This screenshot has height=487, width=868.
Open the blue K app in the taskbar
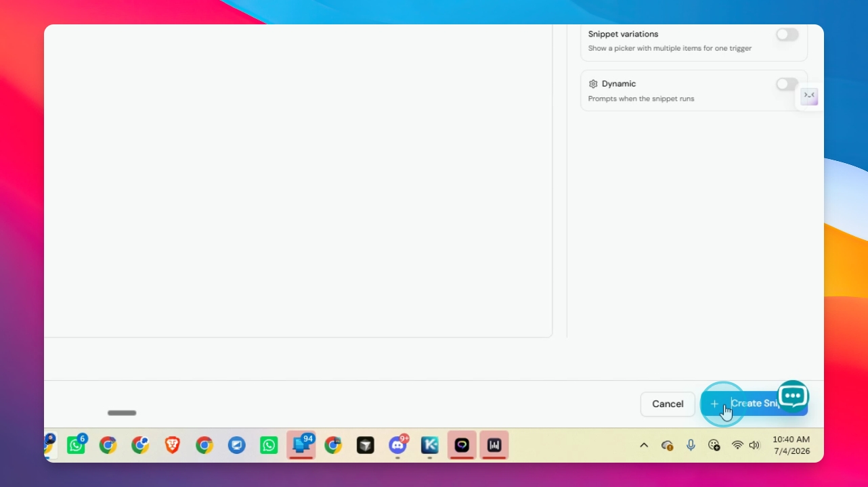429,445
